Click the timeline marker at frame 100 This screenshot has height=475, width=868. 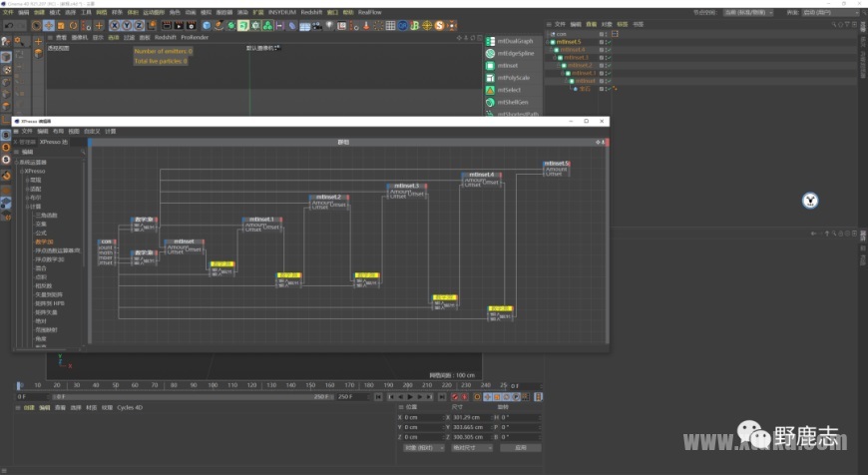click(x=213, y=385)
